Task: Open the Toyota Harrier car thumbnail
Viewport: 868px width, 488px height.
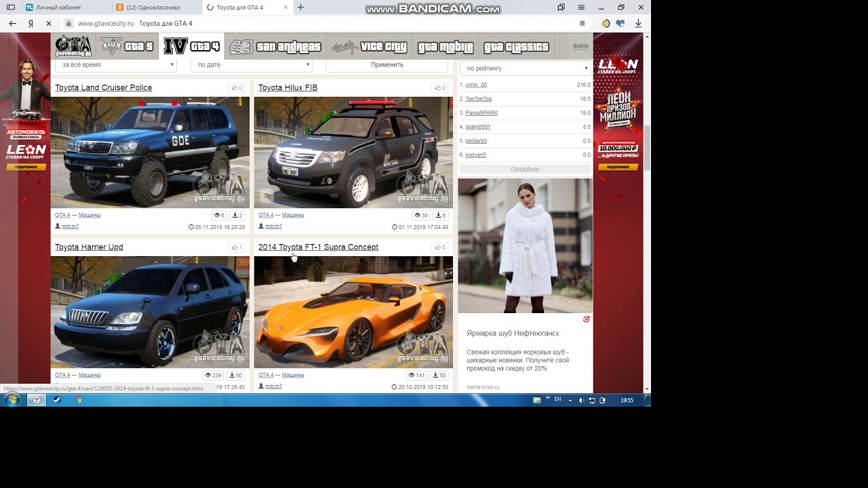Action: [x=150, y=312]
